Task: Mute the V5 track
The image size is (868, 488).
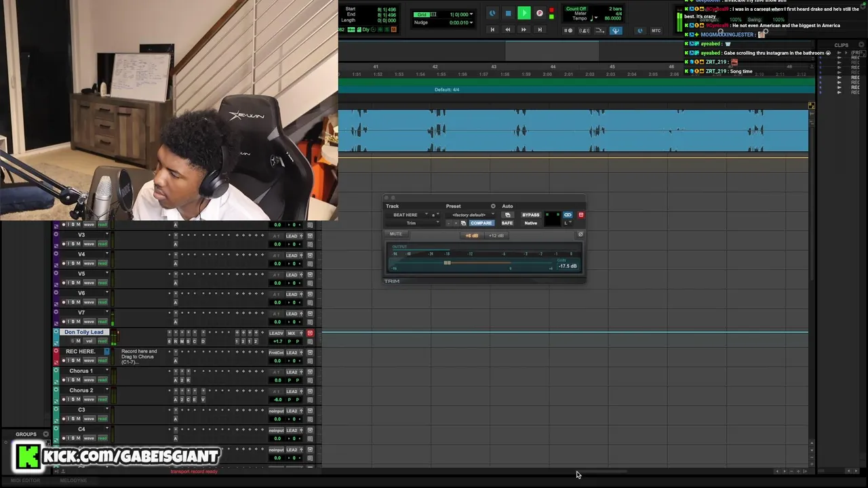Action: point(78,283)
